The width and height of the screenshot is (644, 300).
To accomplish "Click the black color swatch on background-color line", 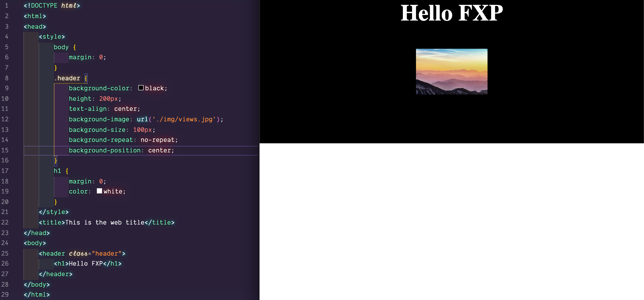I will [141, 88].
